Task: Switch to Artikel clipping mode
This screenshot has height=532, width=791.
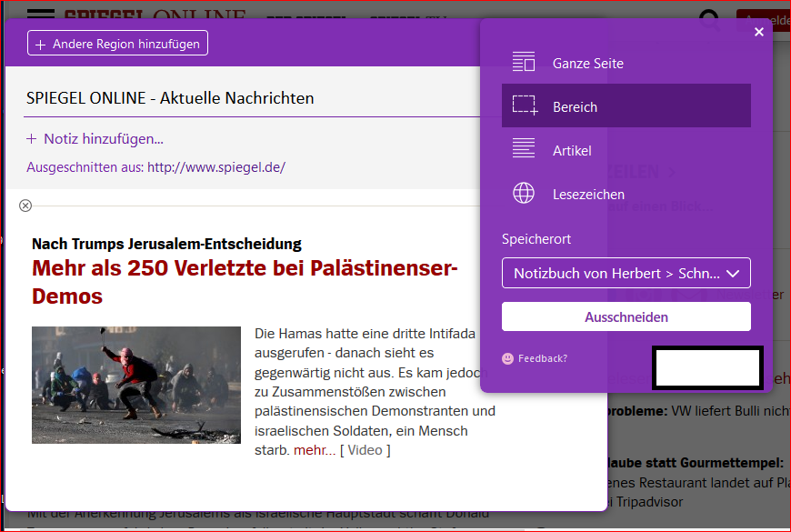Action: pos(626,150)
